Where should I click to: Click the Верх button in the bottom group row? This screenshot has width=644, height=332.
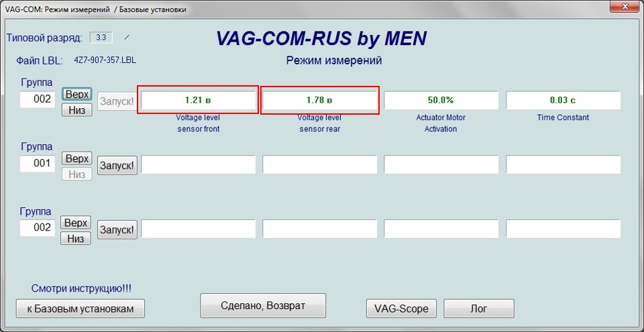tap(76, 223)
